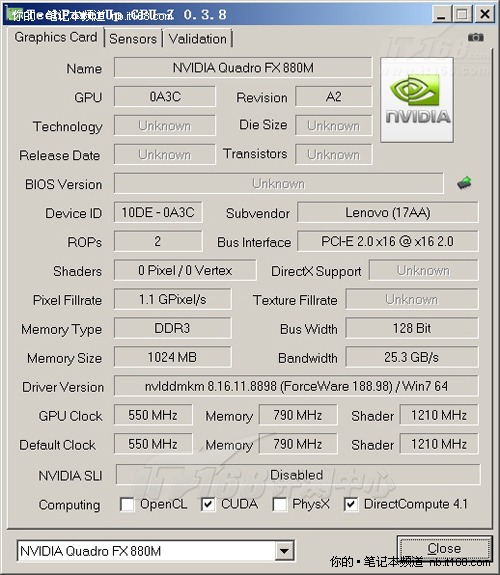Uncheck the DirectCompute 4.1 checkbox
Image resolution: width=500 pixels, height=575 pixels.
(351, 504)
